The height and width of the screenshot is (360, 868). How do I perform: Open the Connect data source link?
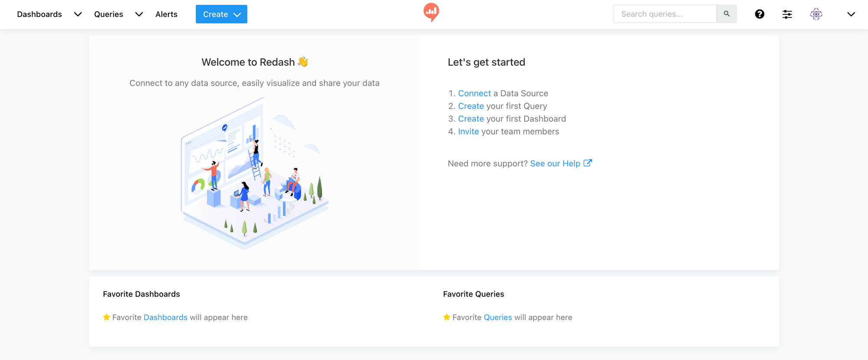474,93
